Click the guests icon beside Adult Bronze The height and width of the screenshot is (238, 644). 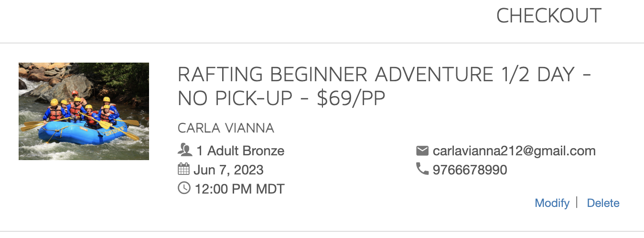click(x=184, y=151)
